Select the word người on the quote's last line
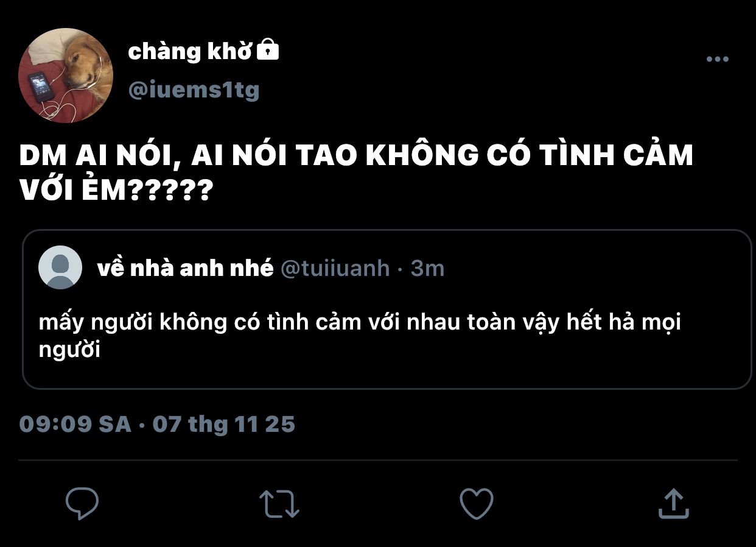 point(69,351)
